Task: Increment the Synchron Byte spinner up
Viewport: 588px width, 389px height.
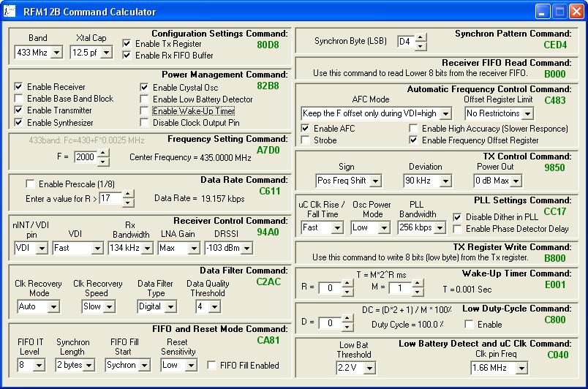Action: click(x=420, y=38)
